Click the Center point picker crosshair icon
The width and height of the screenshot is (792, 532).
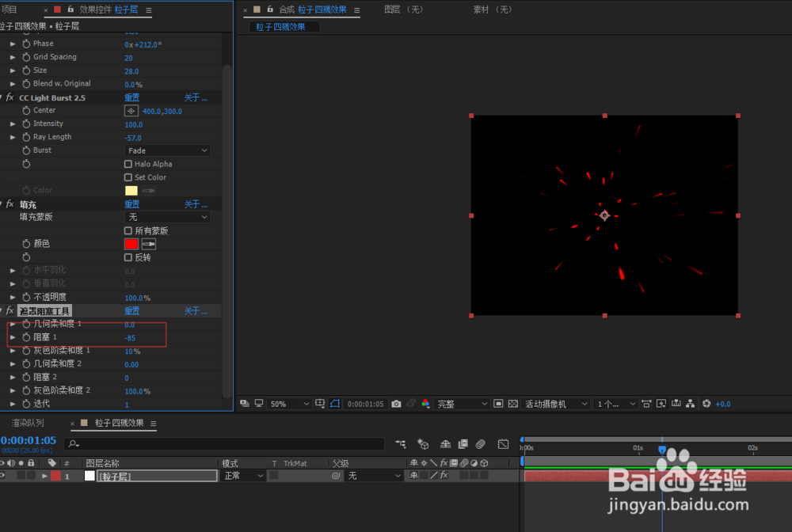pos(131,111)
